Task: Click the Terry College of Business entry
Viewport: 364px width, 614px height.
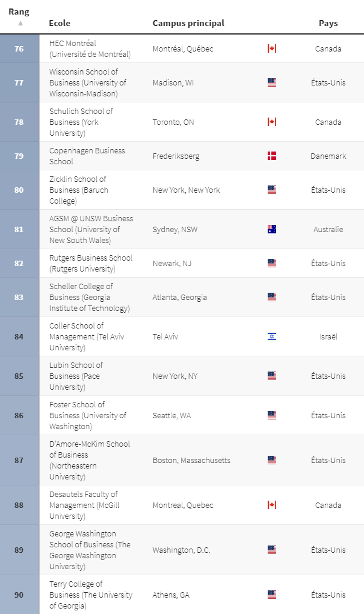Action: pyautogui.click(x=91, y=595)
